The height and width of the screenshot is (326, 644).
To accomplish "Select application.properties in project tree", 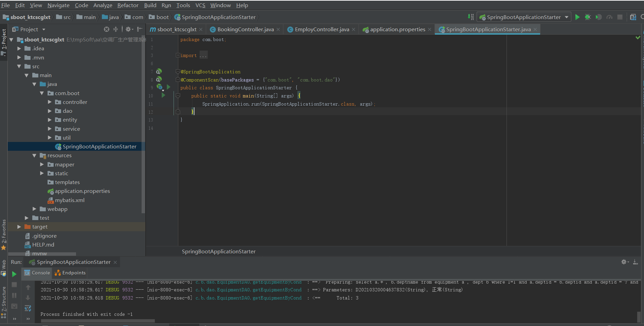I will (x=82, y=191).
